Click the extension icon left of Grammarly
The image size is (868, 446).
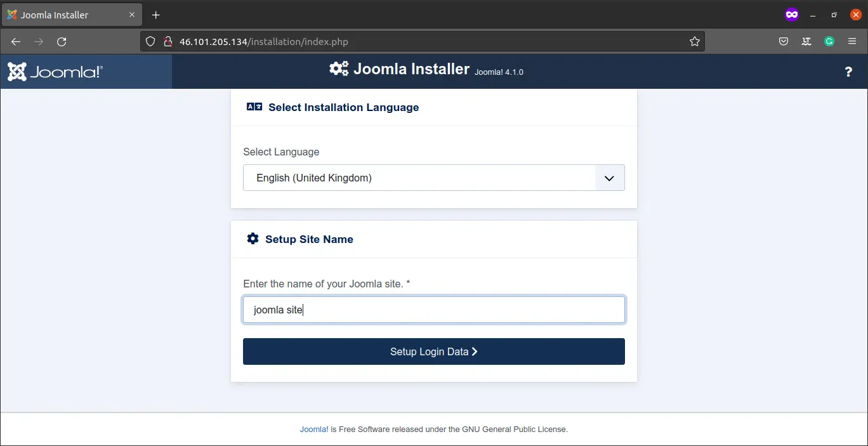point(806,42)
